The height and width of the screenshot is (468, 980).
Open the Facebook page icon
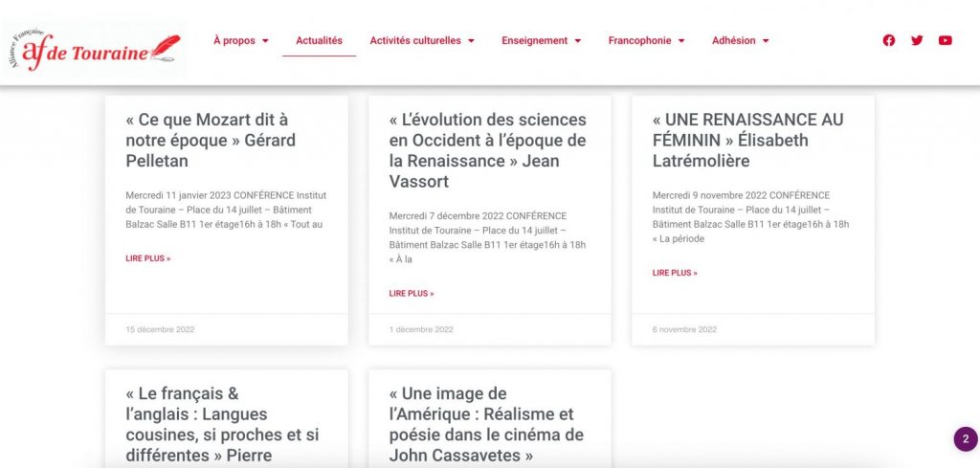pyautogui.click(x=889, y=40)
